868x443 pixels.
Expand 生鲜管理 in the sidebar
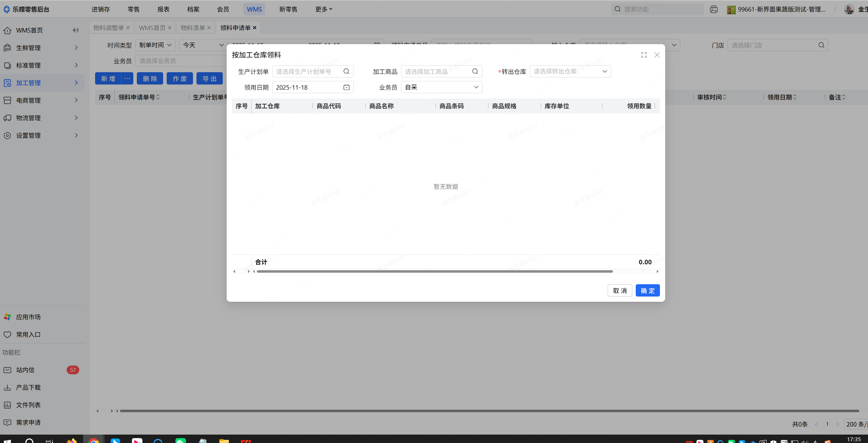28,48
